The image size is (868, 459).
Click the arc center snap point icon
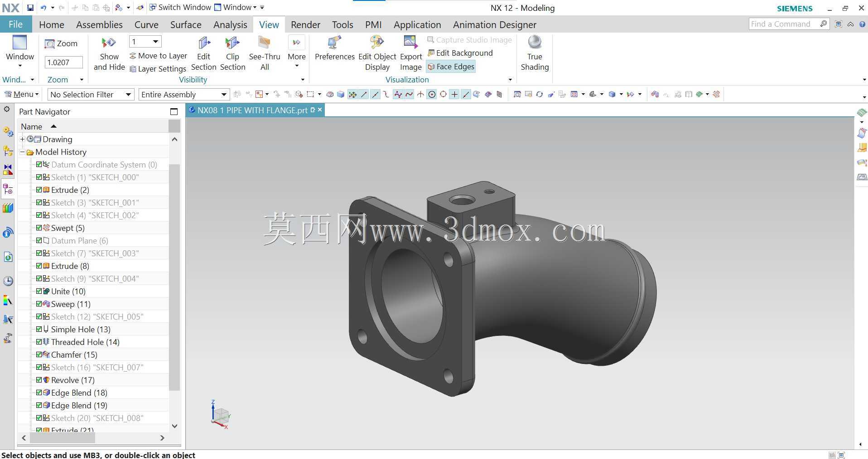click(x=432, y=94)
